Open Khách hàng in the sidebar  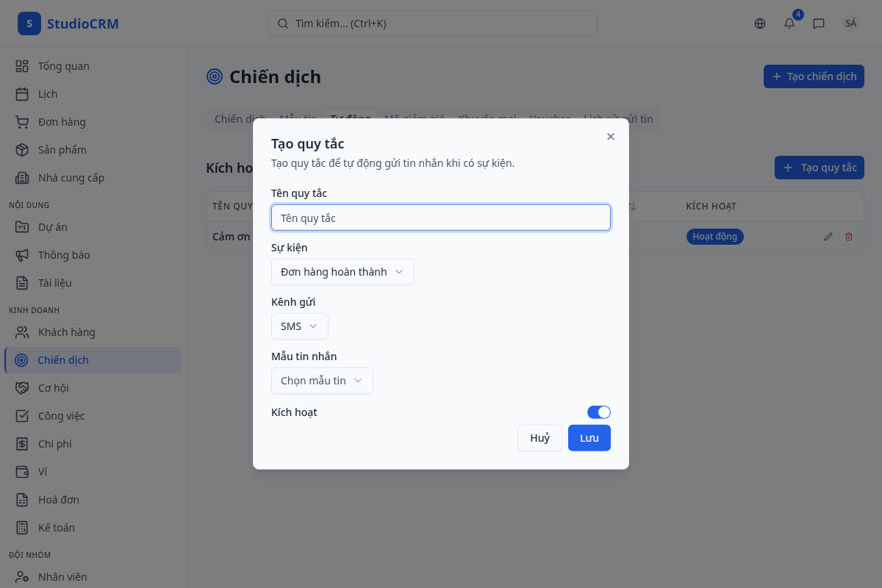(66, 332)
